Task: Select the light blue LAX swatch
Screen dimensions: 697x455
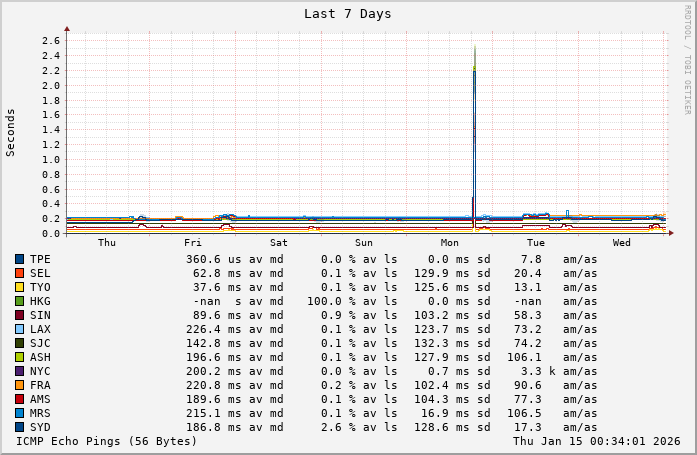Action: pos(19,329)
